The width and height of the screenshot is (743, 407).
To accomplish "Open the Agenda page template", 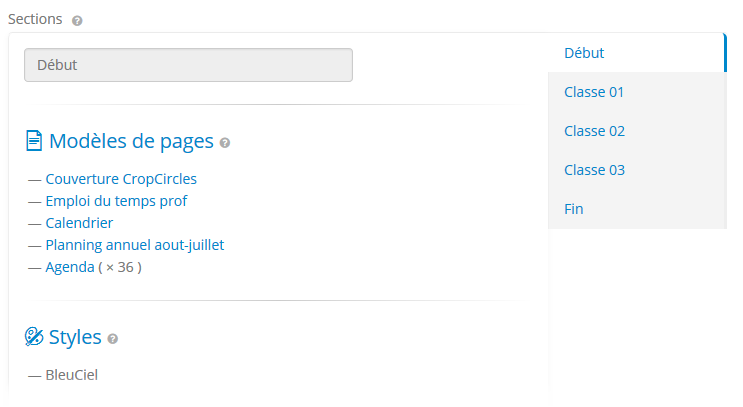I will 70,267.
